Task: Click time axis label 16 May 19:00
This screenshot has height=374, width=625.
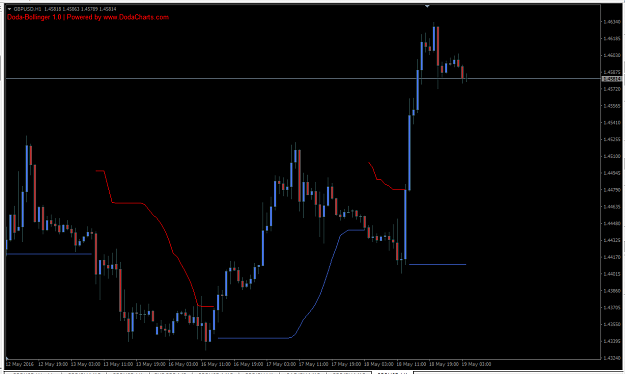Action: click(248, 364)
